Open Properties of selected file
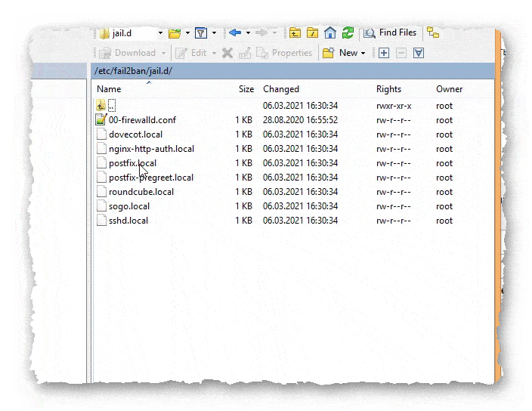 [284, 53]
